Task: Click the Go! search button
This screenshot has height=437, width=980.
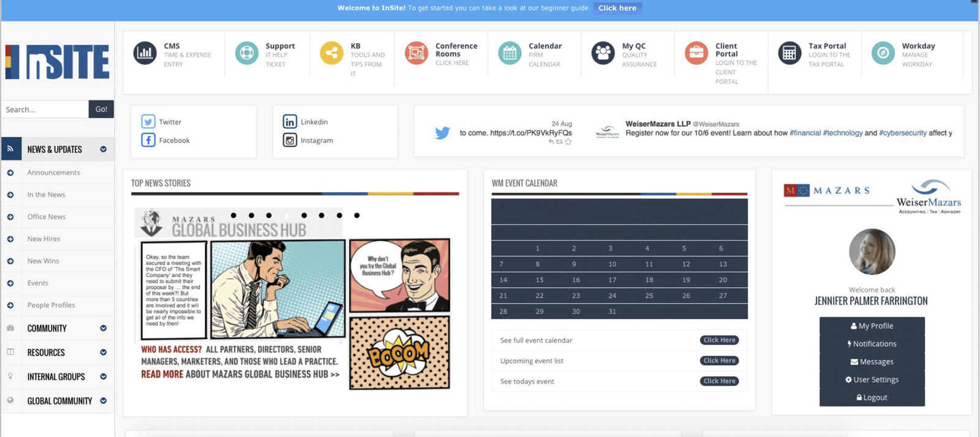Action: click(101, 109)
